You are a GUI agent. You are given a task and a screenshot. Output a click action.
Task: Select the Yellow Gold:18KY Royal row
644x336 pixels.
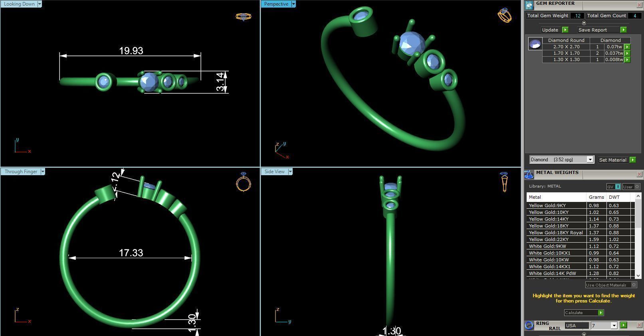click(581, 233)
